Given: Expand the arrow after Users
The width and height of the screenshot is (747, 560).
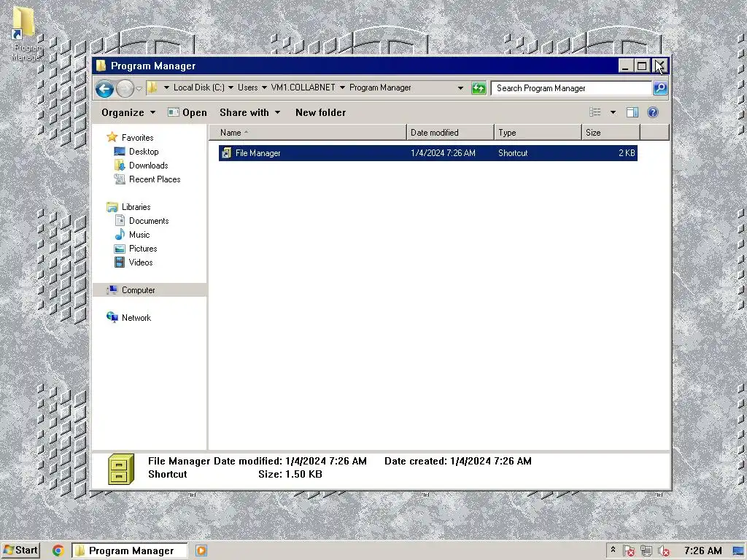Looking at the screenshot, I should click(264, 87).
